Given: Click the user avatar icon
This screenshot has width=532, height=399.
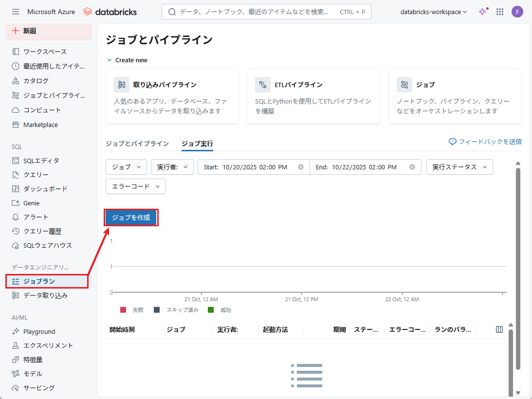Looking at the screenshot, I should click(517, 12).
